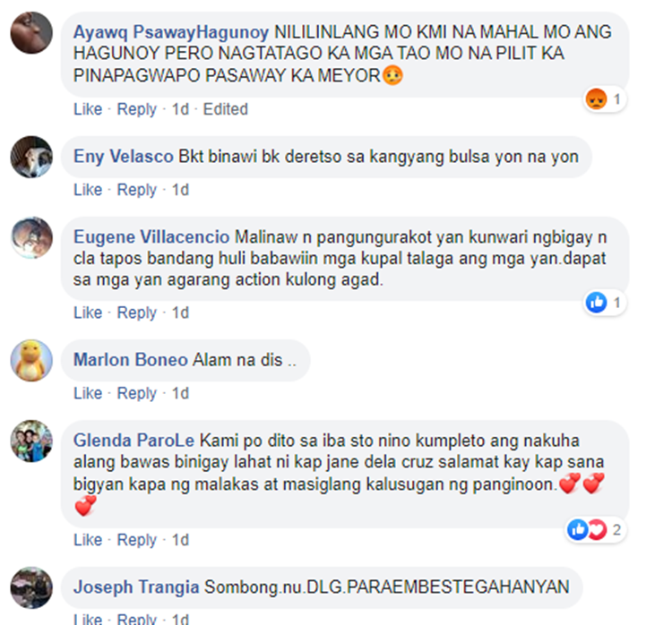The height and width of the screenshot is (625, 672).
Task: Open Joseph Trangia's name link
Action: pos(136,586)
